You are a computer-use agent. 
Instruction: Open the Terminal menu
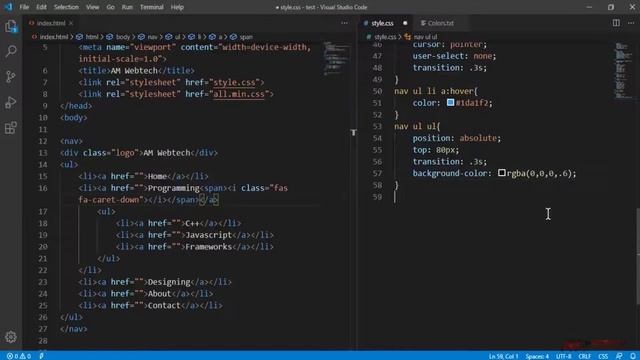(151, 7)
